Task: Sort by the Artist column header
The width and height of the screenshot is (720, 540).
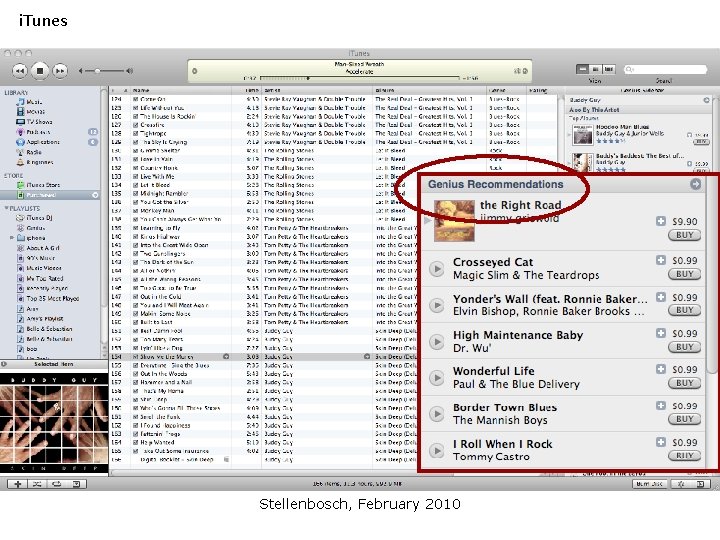Action: pos(317,90)
